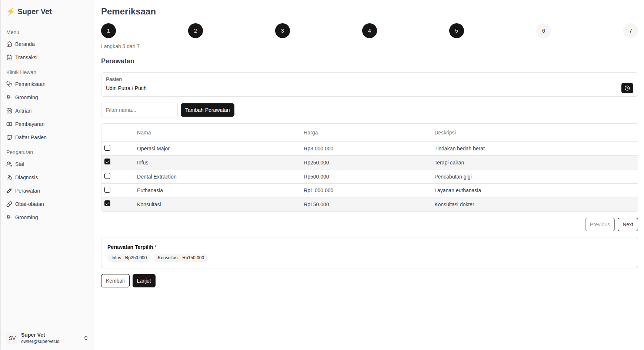The image size is (644, 350).
Task: Open Pembayaran using the banknote icon
Action: pyautogui.click(x=9, y=124)
